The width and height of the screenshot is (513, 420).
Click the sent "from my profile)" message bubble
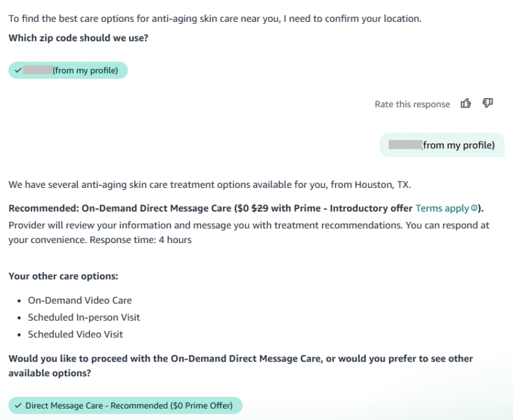[x=442, y=146]
